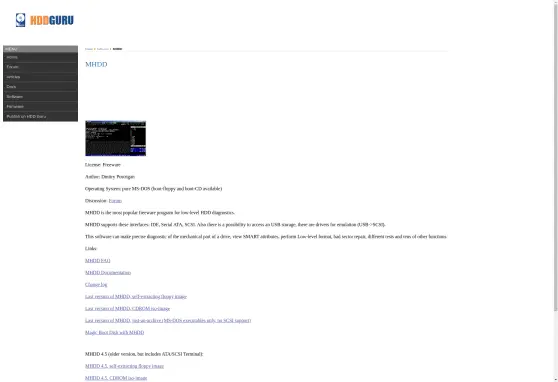Click the Software breadcrumb link
Viewport: 558px width, 382px height.
(103, 49)
